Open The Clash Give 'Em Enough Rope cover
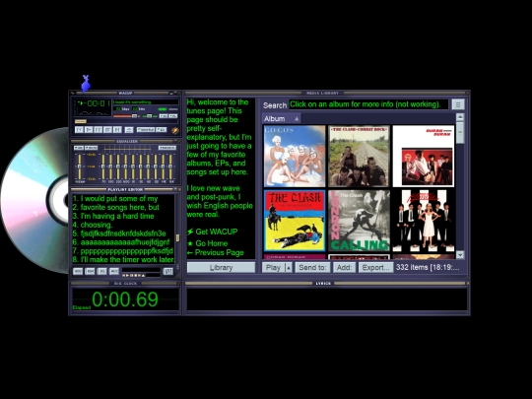Viewport: 532px width, 399px height. pyautogui.click(x=295, y=221)
